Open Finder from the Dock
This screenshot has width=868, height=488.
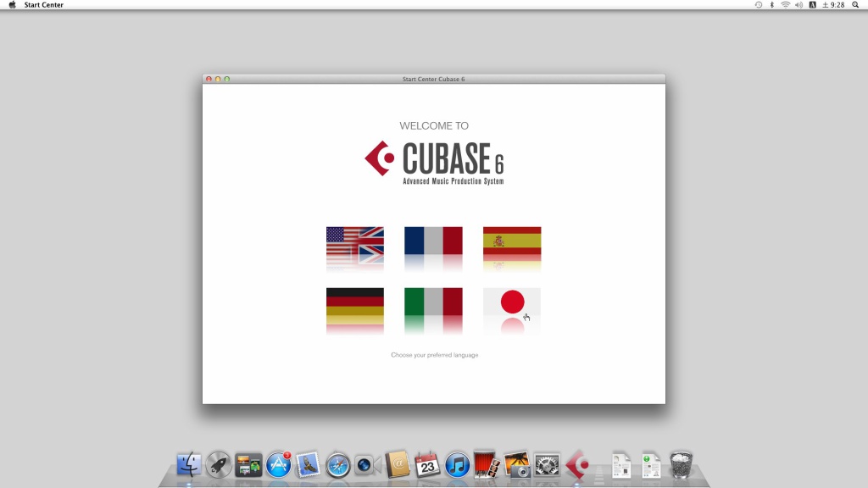coord(189,465)
